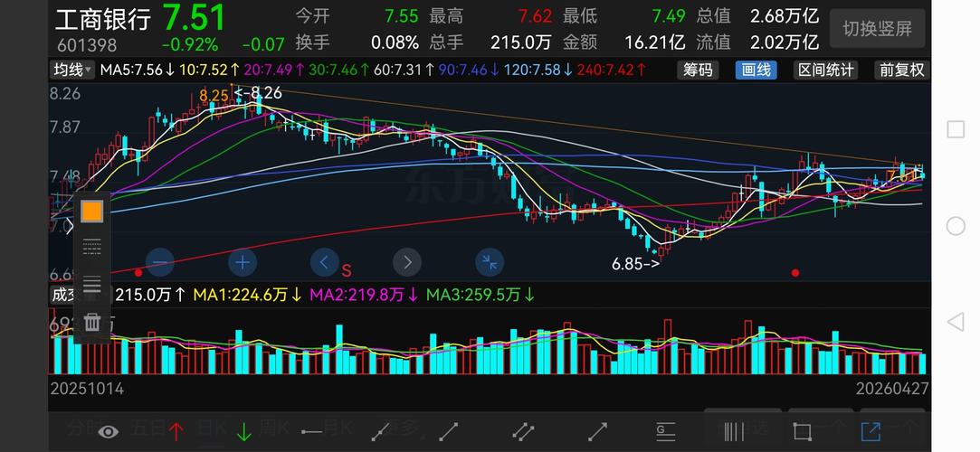Open the 前复权 price adjustment selector

pyautogui.click(x=902, y=70)
